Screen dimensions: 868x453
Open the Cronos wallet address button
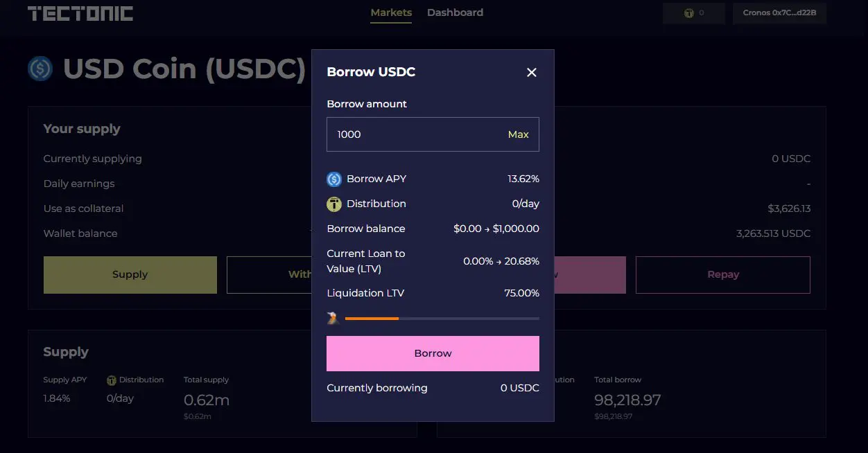coord(779,13)
